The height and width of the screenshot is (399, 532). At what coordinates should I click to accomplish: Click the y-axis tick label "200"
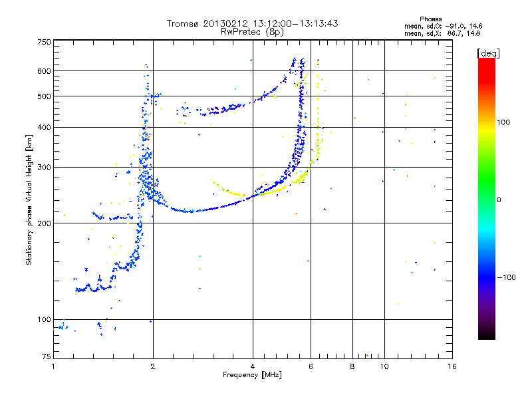tap(44, 223)
